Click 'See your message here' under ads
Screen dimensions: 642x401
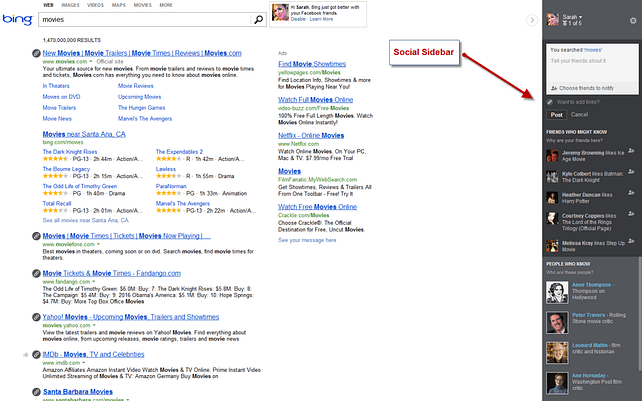click(x=307, y=240)
